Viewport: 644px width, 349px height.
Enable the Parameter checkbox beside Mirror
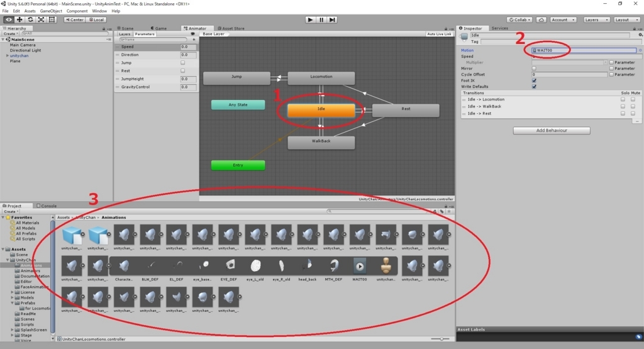point(611,69)
